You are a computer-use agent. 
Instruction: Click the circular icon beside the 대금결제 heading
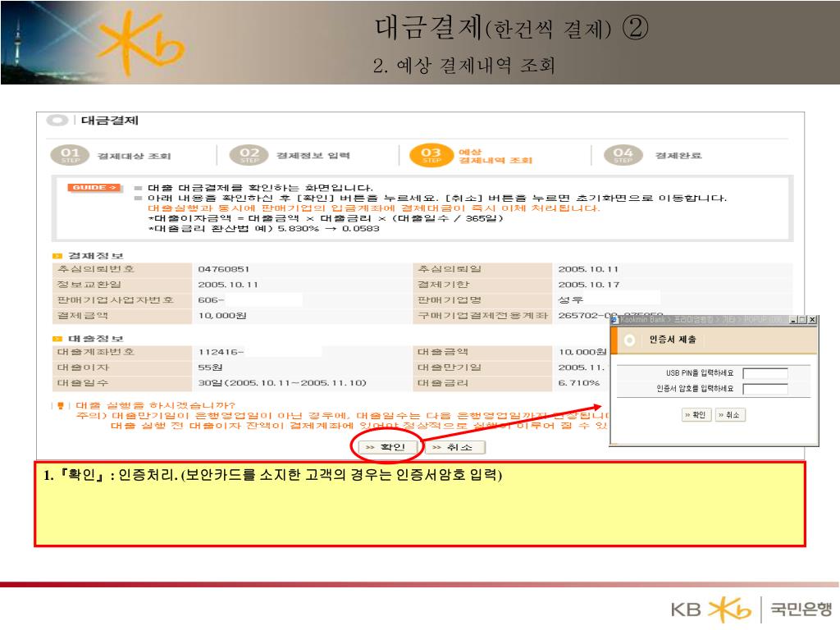[57, 120]
